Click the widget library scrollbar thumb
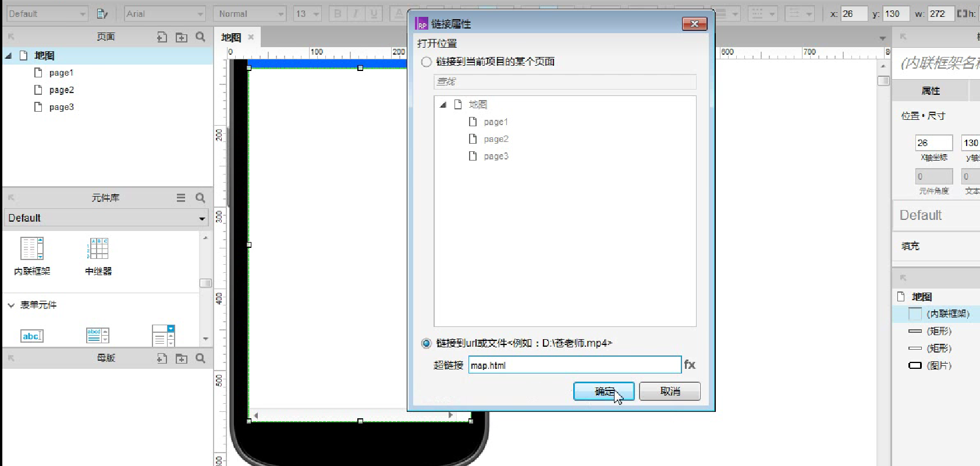 [205, 283]
